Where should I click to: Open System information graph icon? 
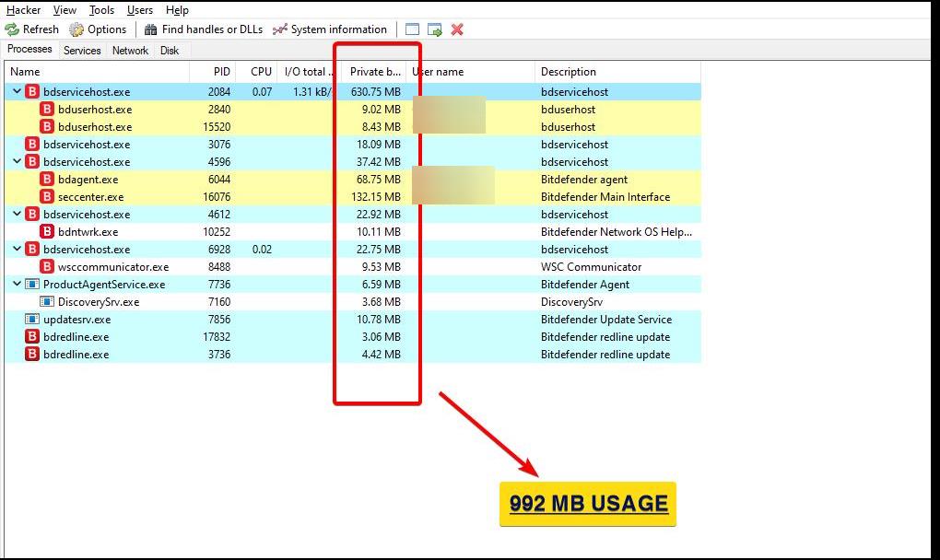tap(280, 29)
